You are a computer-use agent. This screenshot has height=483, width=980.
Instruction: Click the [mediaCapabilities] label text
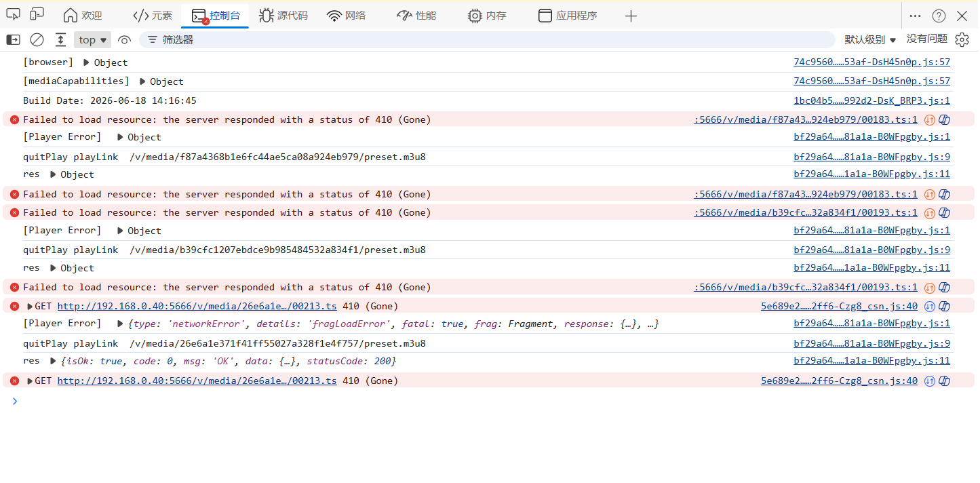tap(76, 81)
